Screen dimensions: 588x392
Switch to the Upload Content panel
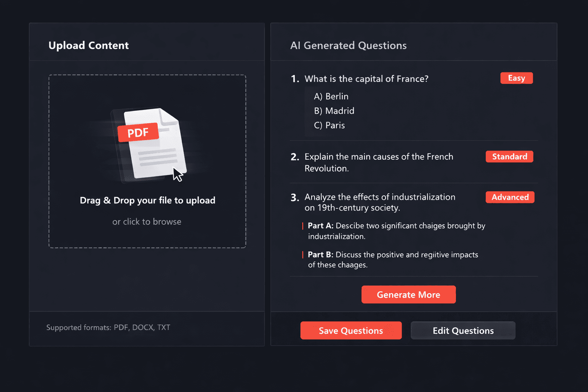coord(88,45)
